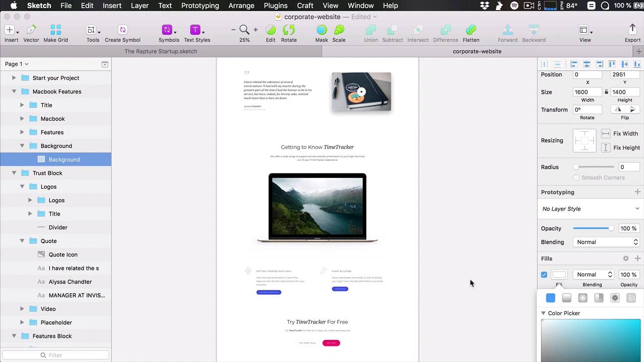Open a new document tab
Screen dimensions: 644x362
tap(639, 51)
